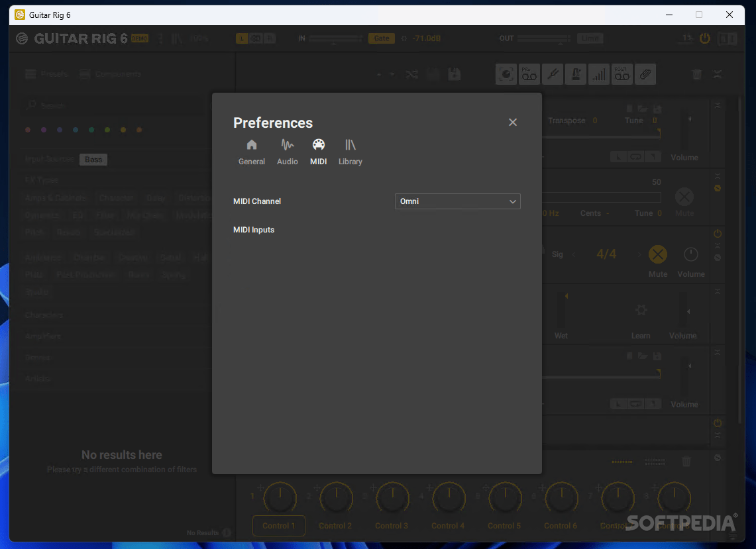
Task: Toggle the input Gate button
Action: [382, 38]
